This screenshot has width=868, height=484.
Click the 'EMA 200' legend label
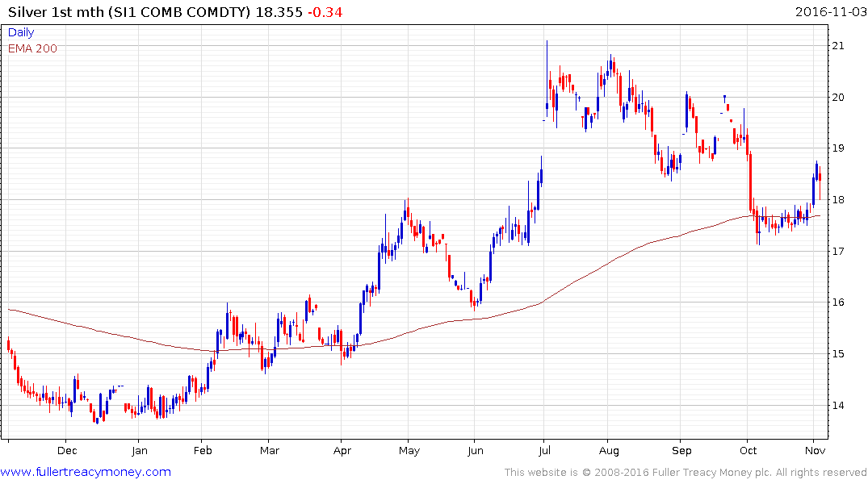pos(32,48)
